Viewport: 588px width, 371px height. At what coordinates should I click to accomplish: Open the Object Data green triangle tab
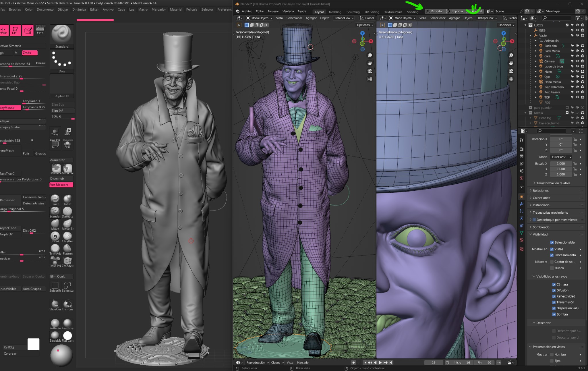[521, 233]
